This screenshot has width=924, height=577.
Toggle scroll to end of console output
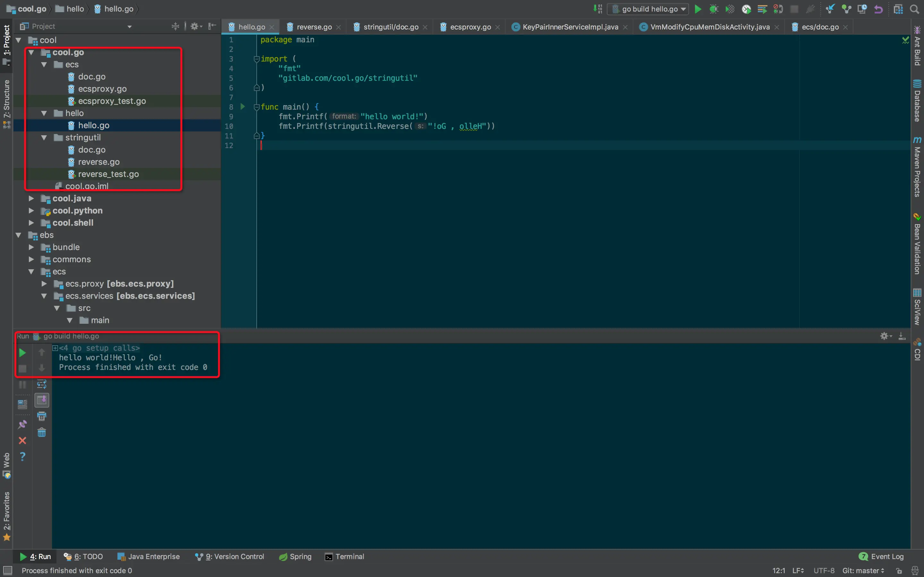(42, 400)
